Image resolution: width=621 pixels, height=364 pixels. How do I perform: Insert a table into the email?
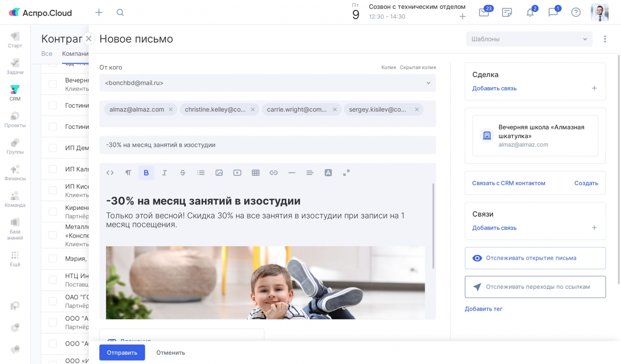(255, 173)
